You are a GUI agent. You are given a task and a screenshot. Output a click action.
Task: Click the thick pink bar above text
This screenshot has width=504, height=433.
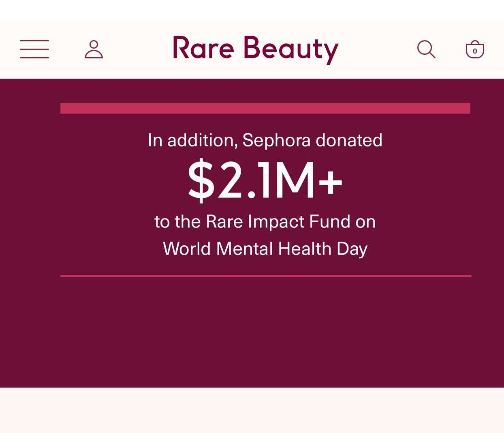coord(265,108)
